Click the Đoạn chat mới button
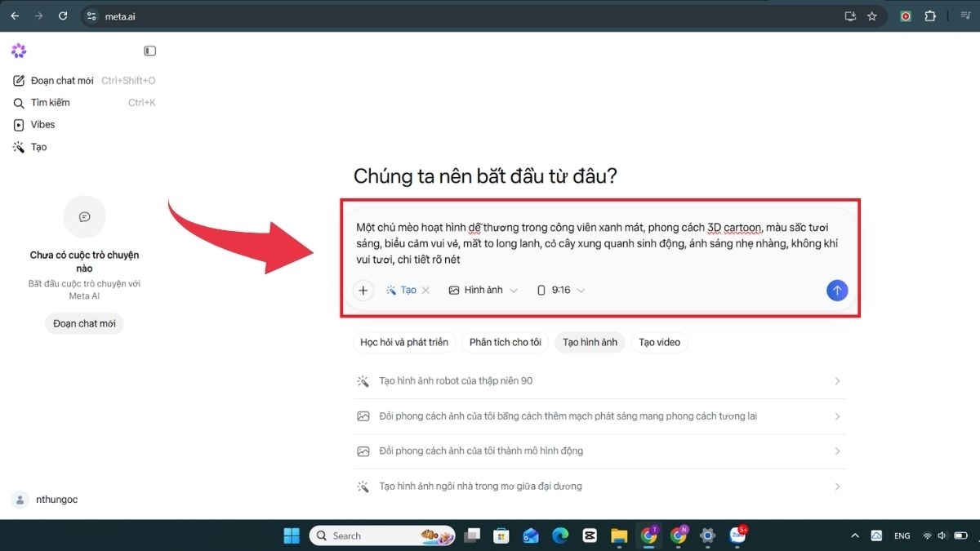This screenshot has width=980, height=551. 84,323
